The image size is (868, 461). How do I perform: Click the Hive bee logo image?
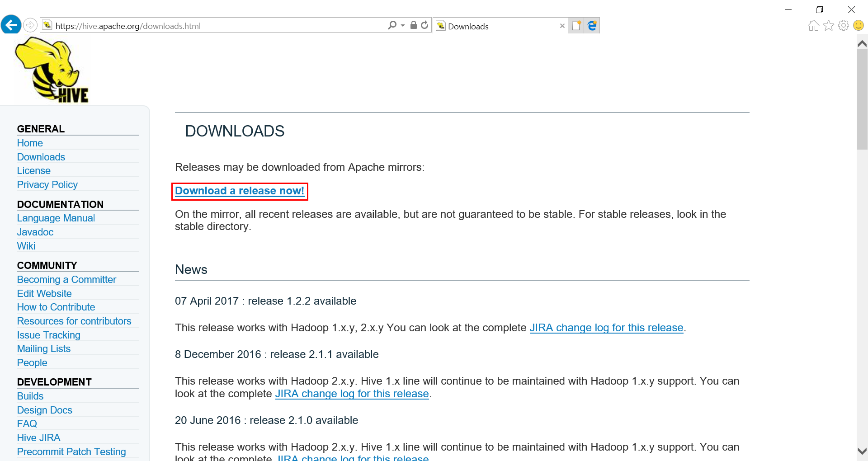click(x=52, y=70)
